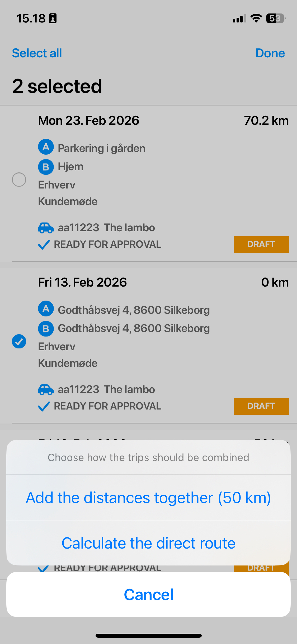The image size is (297, 644).
Task: Tap the B marker next to Hjem
Action: (46, 167)
